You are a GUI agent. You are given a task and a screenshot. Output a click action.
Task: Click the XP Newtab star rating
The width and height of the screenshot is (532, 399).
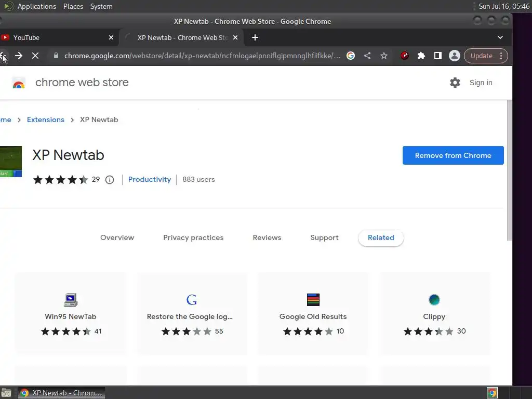pyautogui.click(x=61, y=179)
